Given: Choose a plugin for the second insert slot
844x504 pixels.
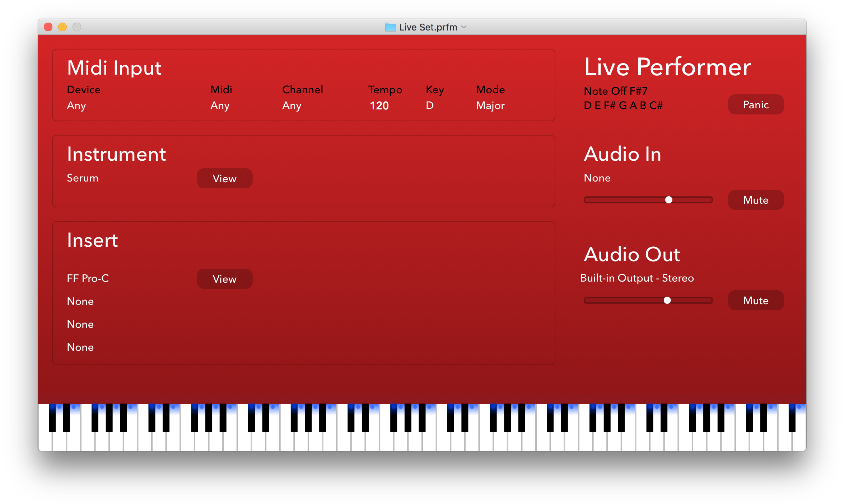Looking at the screenshot, I should click(x=80, y=302).
